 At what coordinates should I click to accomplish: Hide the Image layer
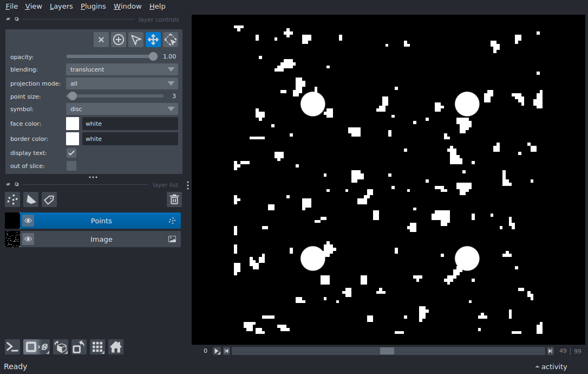click(28, 239)
